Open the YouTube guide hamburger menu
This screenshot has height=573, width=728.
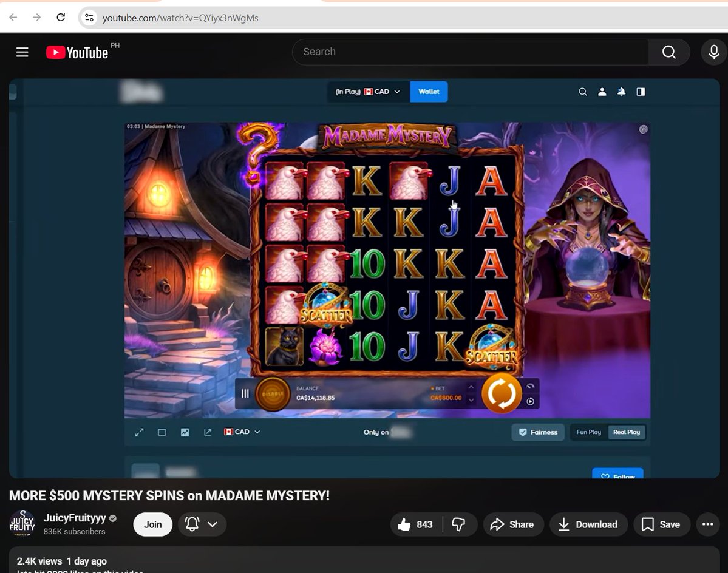click(22, 52)
